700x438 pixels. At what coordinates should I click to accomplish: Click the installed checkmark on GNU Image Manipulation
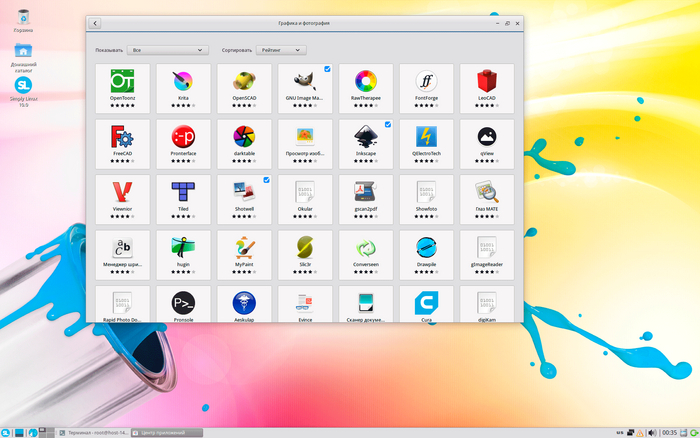coord(327,69)
